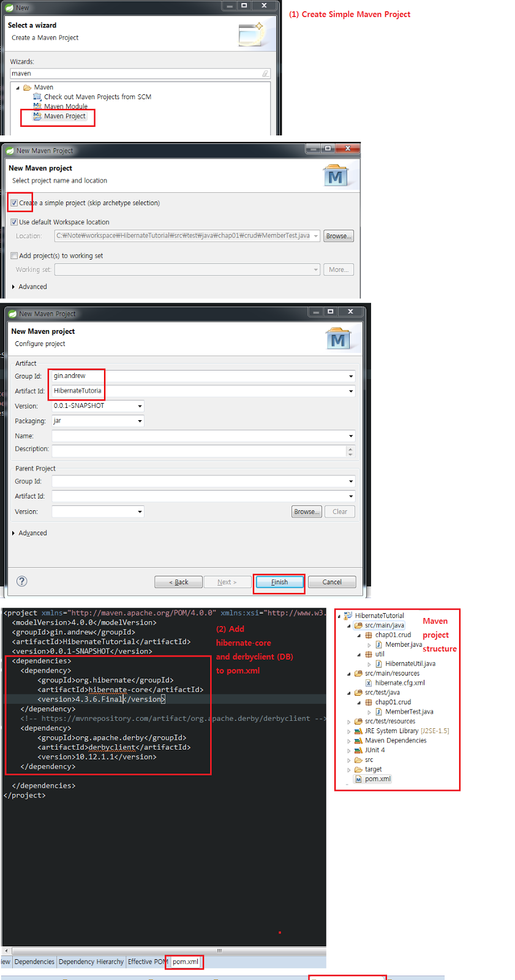The image size is (515, 980).
Task: Switch to the pom.xml tab
Action: click(x=186, y=962)
